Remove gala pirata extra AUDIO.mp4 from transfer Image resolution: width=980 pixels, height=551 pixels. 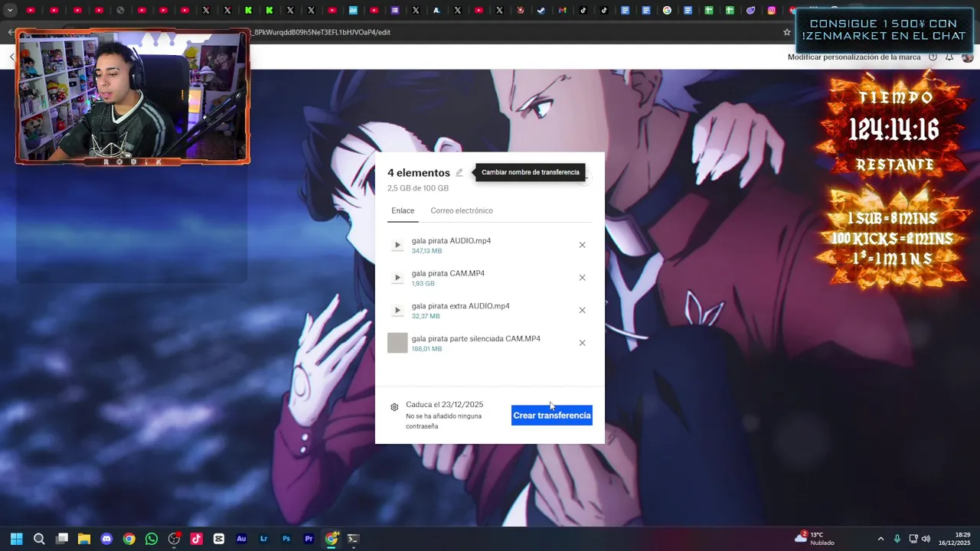(x=582, y=310)
